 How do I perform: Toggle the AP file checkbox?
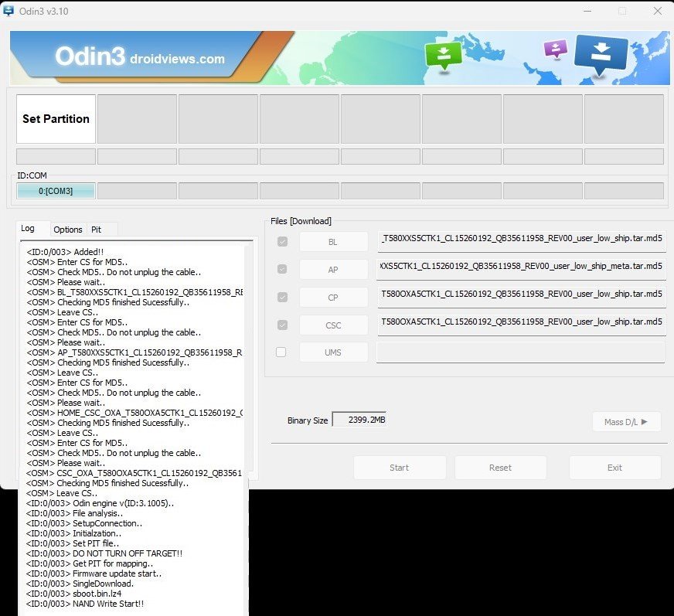(282, 269)
